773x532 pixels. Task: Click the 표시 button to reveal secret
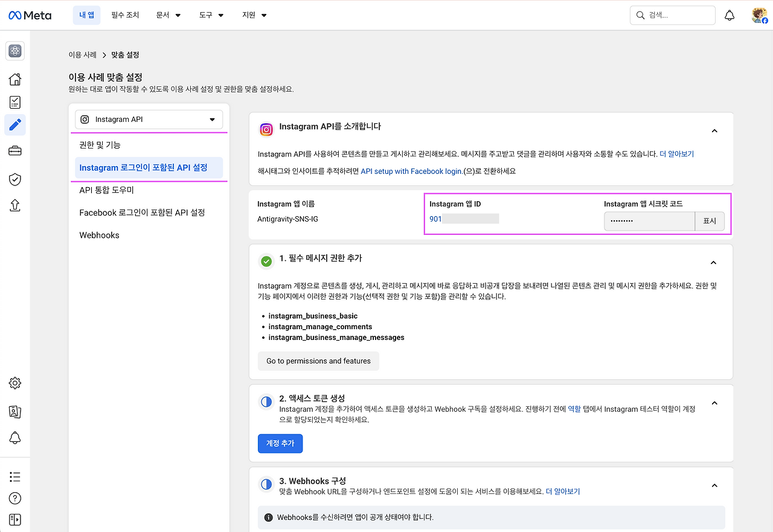[x=710, y=221]
